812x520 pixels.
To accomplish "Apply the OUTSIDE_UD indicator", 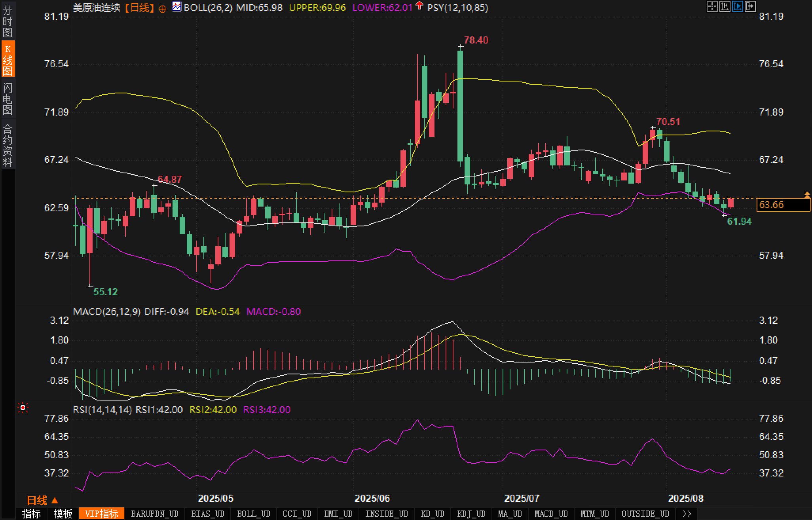I will (x=645, y=514).
